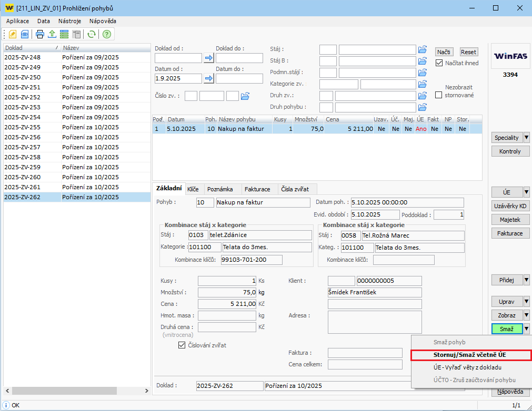Click the printer icon in toolbar
This screenshot has width=532, height=411.
[x=40, y=34]
